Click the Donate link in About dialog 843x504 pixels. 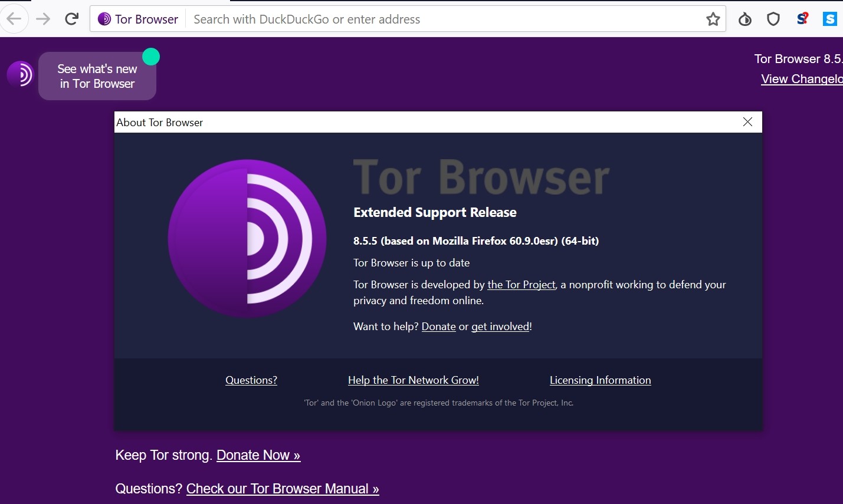click(438, 327)
